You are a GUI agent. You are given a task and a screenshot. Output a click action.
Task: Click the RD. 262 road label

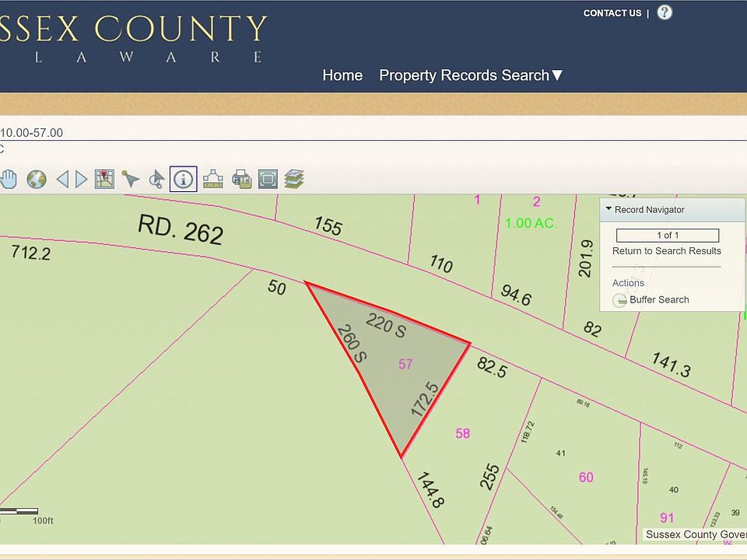[x=181, y=229]
